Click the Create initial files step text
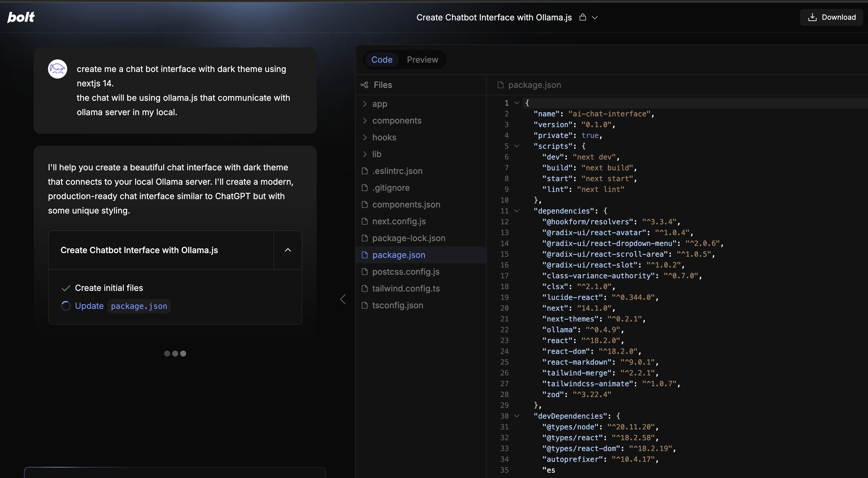This screenshot has height=478, width=868. tap(109, 288)
